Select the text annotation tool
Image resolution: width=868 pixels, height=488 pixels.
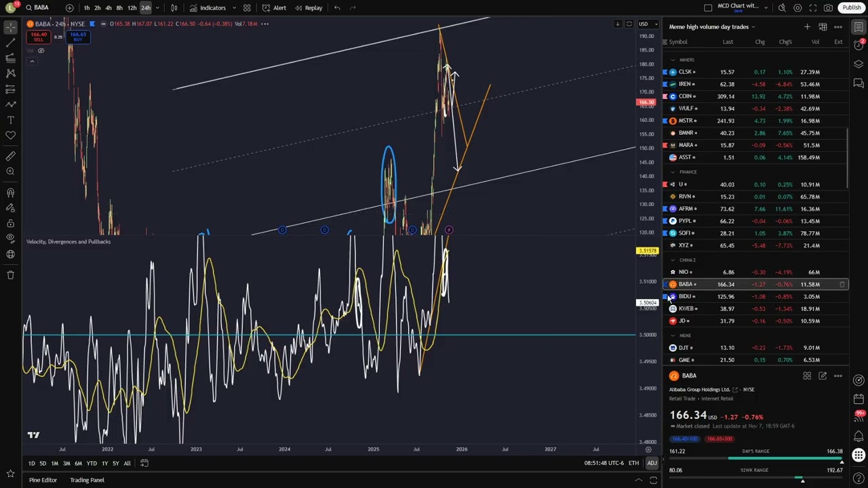coord(10,119)
